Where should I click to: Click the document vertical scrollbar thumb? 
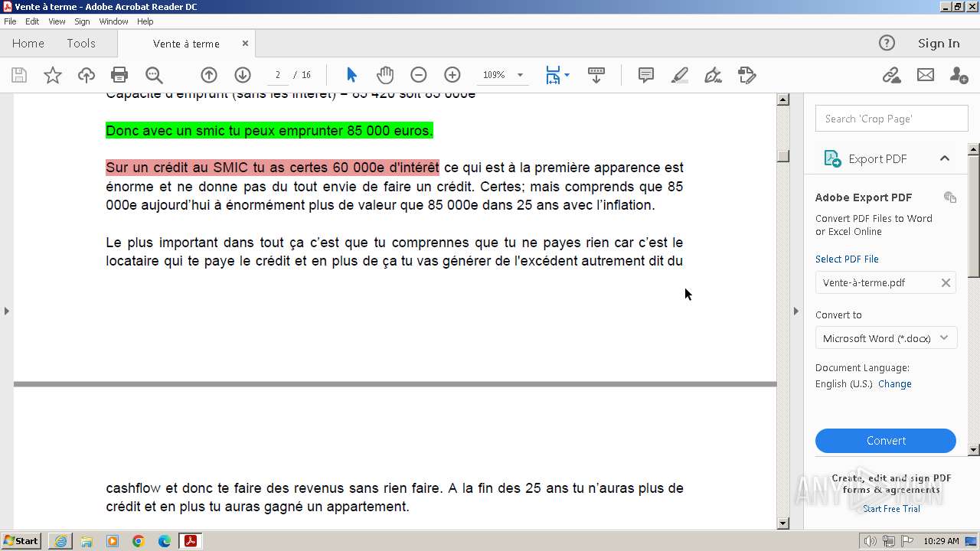point(782,155)
